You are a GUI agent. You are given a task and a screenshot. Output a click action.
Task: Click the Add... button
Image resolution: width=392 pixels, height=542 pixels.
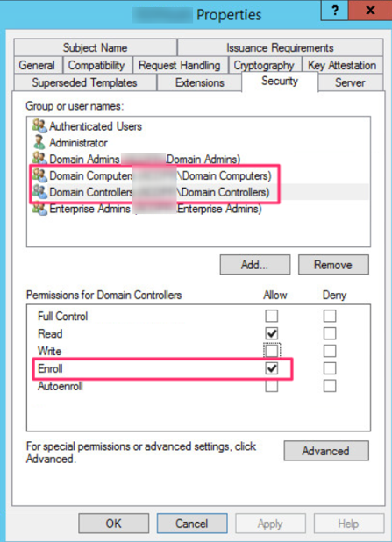pyautogui.click(x=255, y=265)
